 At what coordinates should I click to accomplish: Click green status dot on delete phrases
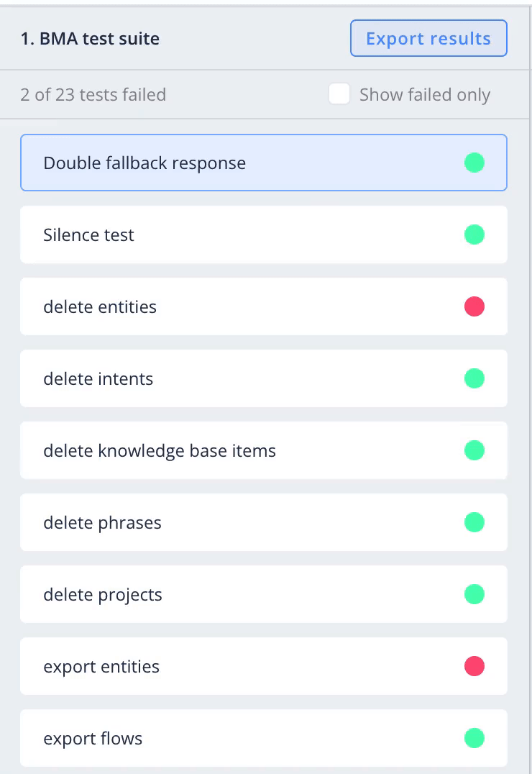coord(474,522)
